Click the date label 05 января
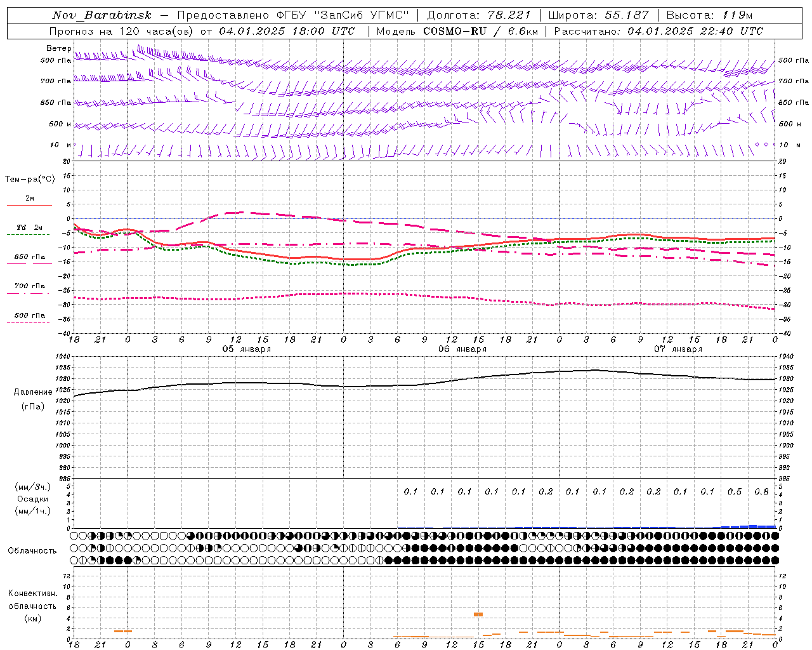This screenshot has width=812, height=650. (246, 349)
